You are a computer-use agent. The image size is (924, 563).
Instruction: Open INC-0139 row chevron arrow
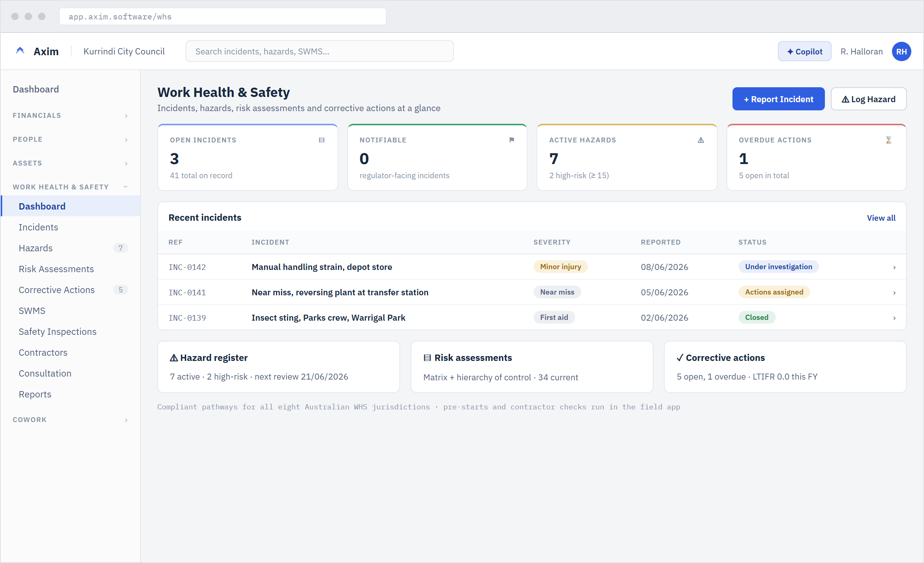click(x=894, y=318)
